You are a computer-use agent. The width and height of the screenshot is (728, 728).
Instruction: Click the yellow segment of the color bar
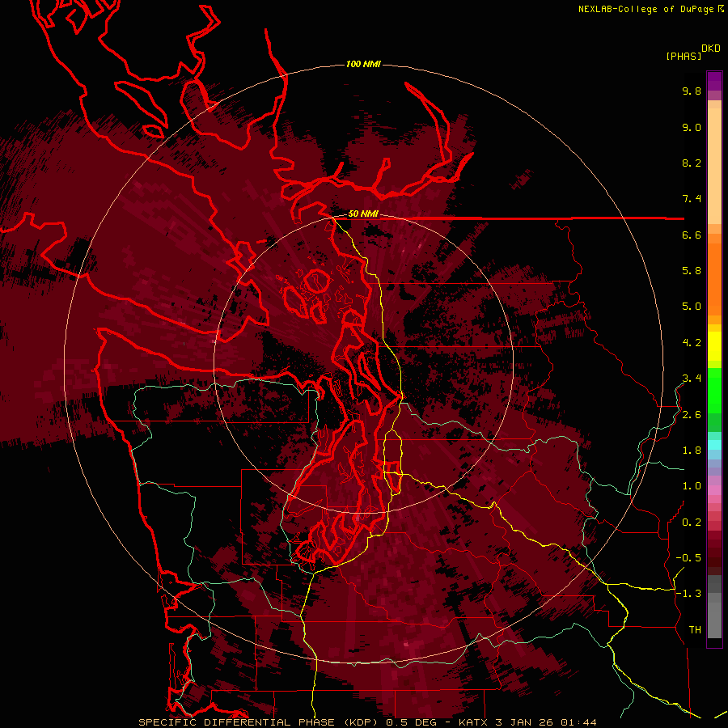click(714, 346)
